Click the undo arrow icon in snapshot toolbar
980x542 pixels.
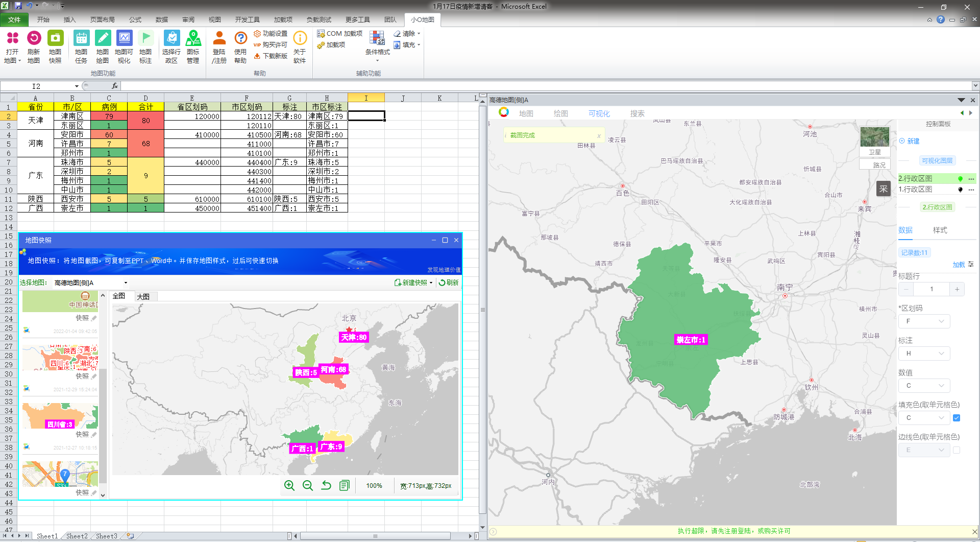(x=326, y=485)
